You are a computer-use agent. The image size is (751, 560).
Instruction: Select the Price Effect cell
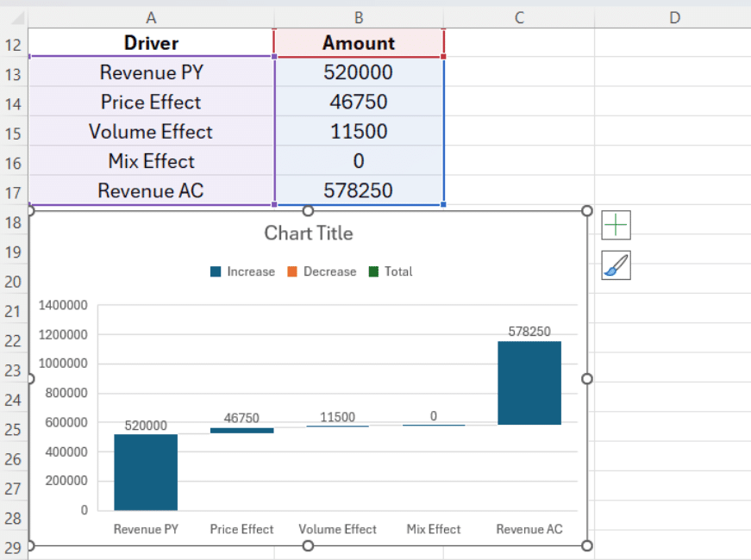click(x=152, y=102)
